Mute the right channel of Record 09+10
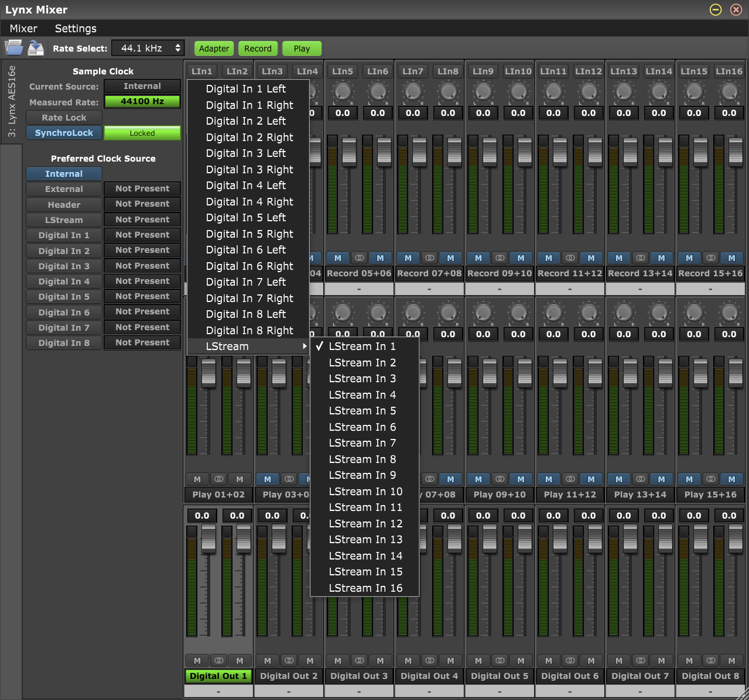749x700 pixels. pos(521,258)
